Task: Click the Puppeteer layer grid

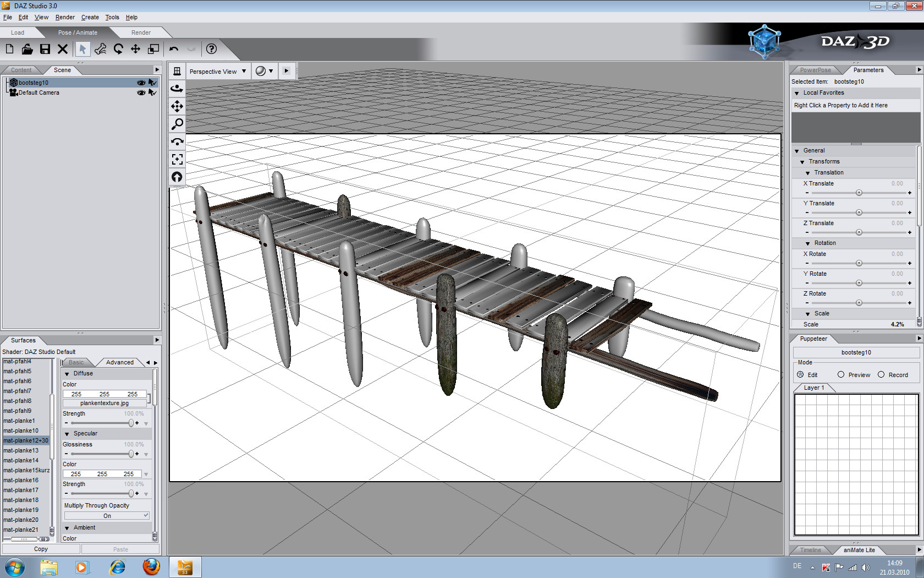Action: 856,464
